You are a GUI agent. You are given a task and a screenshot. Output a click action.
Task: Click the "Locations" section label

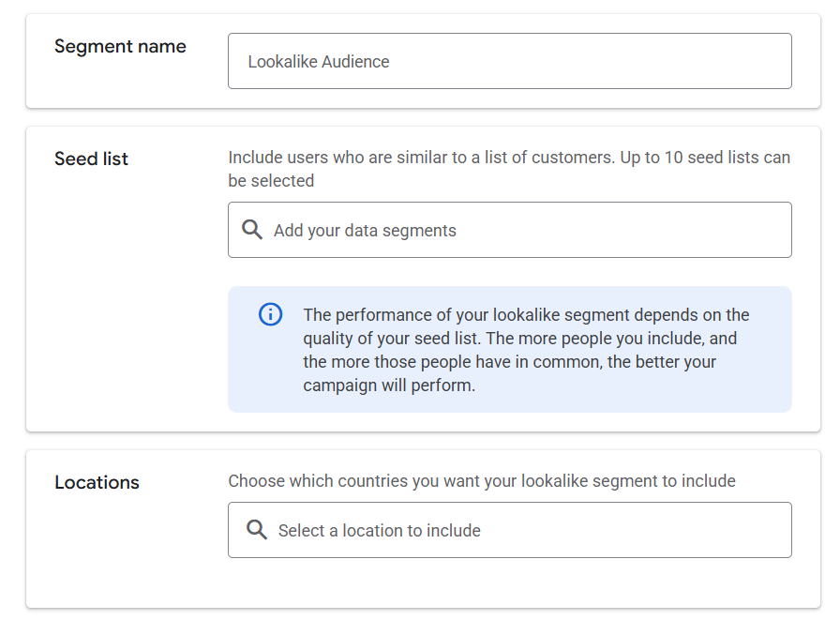[97, 482]
